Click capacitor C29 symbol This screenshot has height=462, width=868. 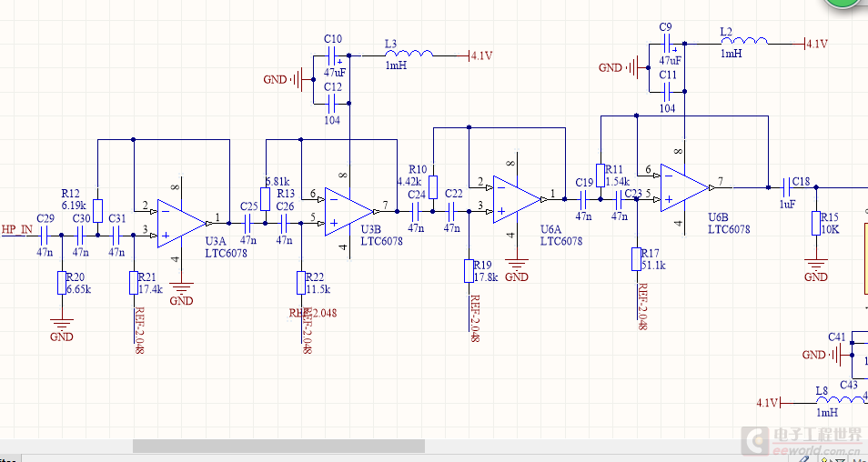point(44,236)
